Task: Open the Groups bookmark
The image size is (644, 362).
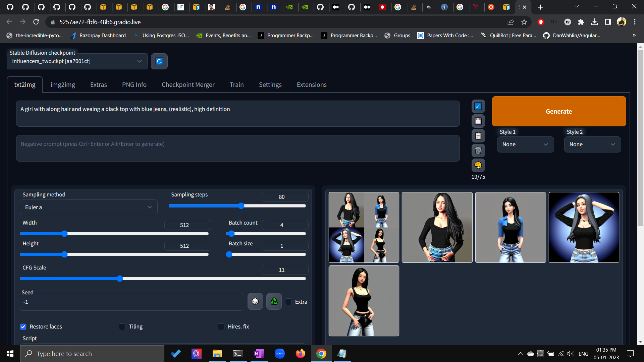Action: pyautogui.click(x=397, y=35)
